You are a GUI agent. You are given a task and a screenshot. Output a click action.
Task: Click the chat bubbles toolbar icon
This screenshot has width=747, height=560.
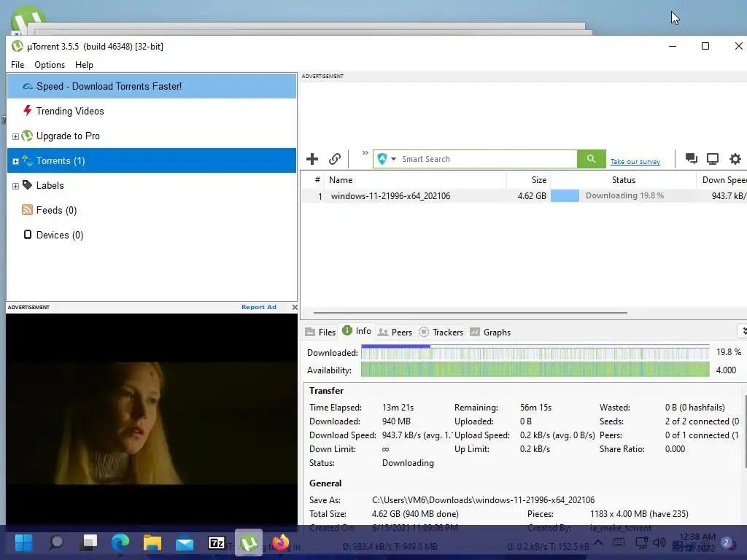pyautogui.click(x=692, y=158)
